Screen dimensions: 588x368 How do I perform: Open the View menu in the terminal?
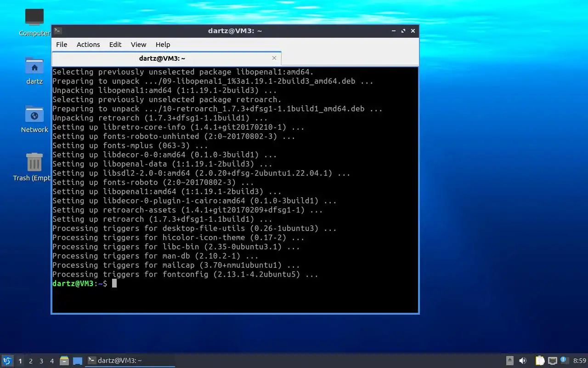[138, 45]
